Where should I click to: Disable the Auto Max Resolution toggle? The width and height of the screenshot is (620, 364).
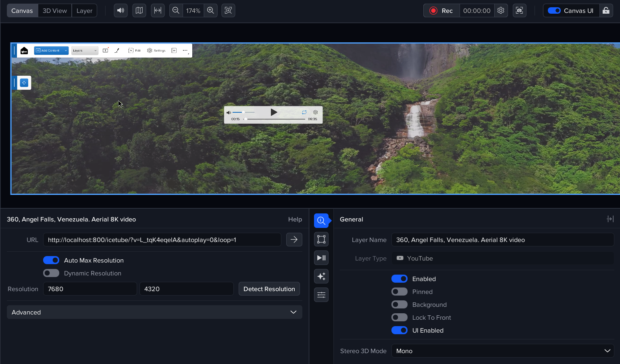[51, 261]
